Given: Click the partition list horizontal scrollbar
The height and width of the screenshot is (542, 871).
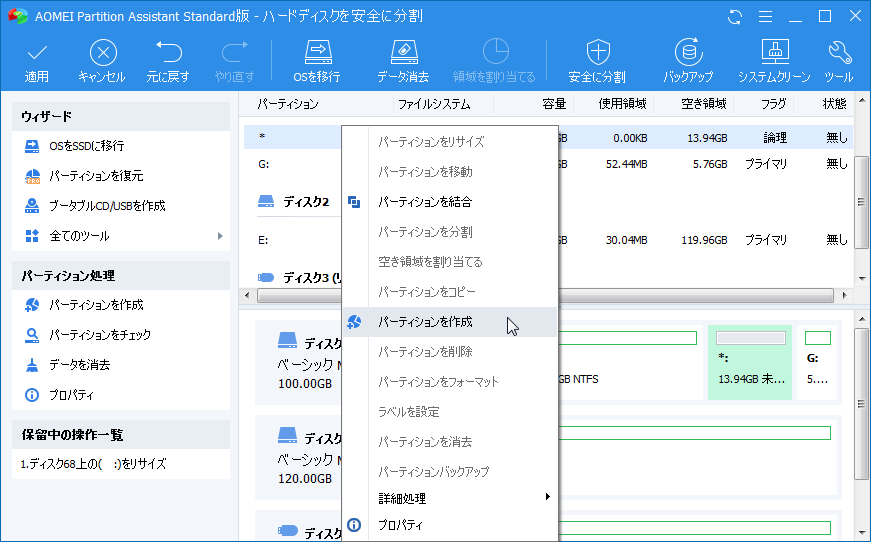Looking at the screenshot, I should click(545, 295).
